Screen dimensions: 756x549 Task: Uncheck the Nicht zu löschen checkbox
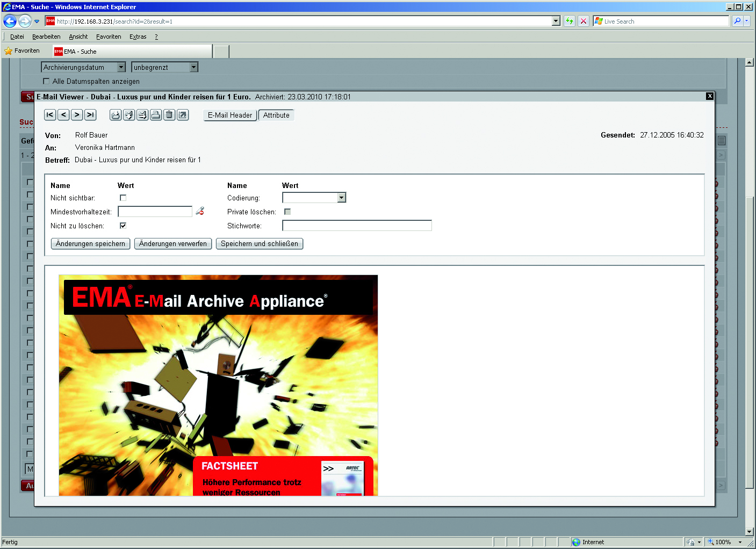pyautogui.click(x=123, y=226)
